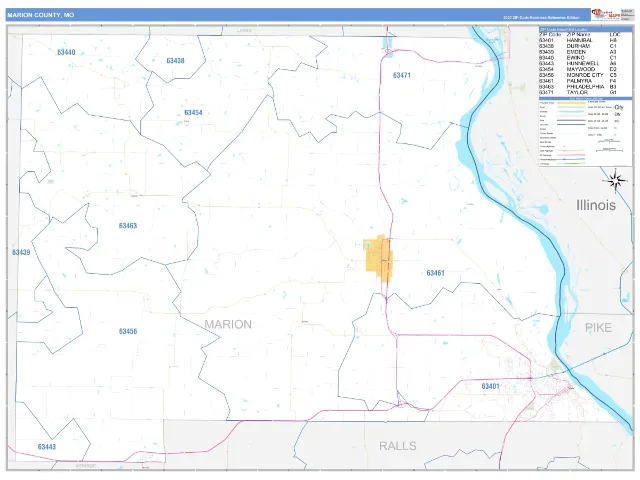Select the 63401 ZIP label on the map
This screenshot has height=480, width=640.
click(x=490, y=386)
